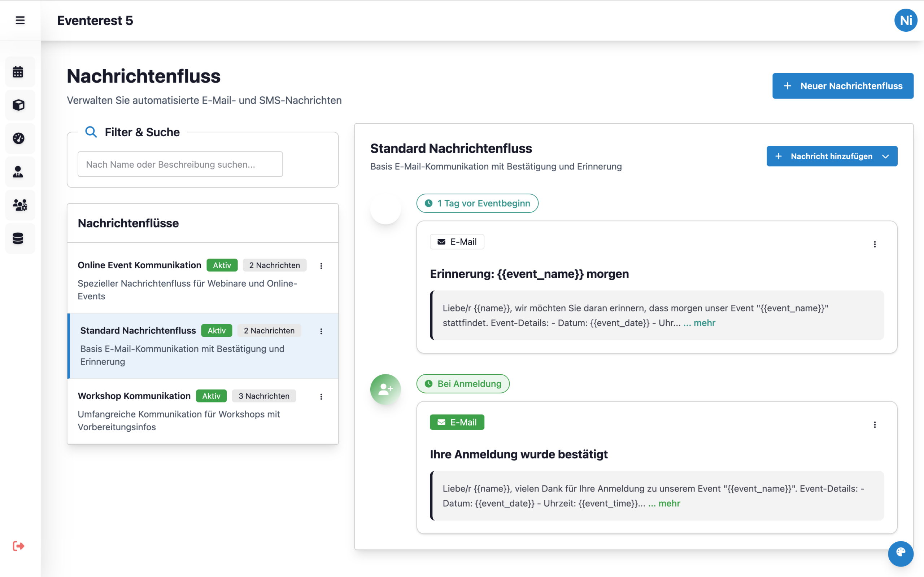924x577 pixels.
Task: Open the calendar icon in sidebar
Action: click(x=18, y=72)
